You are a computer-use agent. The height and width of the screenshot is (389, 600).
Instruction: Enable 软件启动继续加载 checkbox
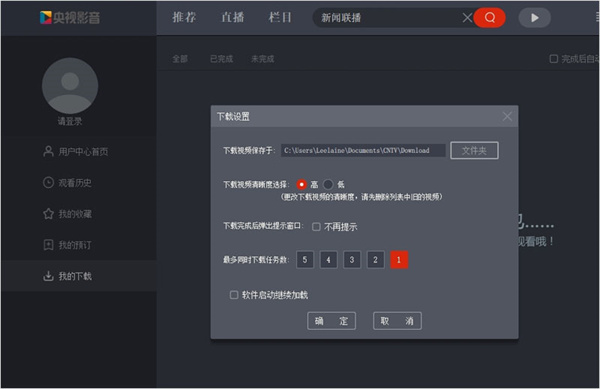(x=234, y=295)
